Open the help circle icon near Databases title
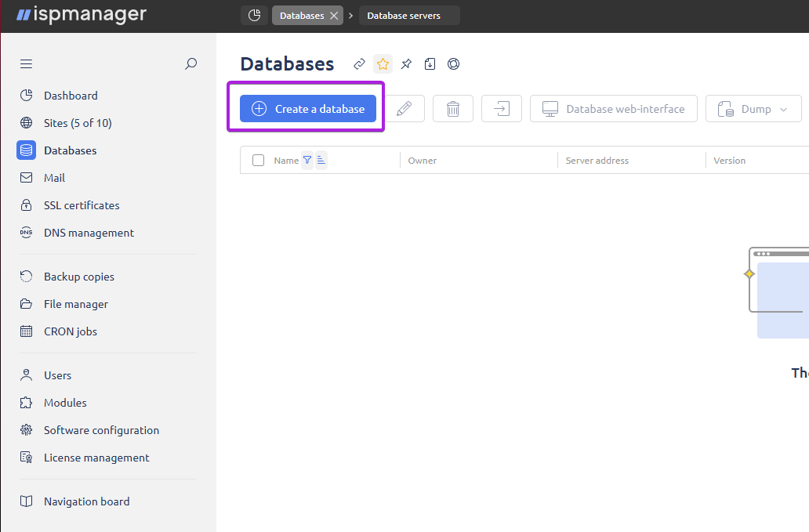Screen dimensions: 809x532 pos(453,63)
